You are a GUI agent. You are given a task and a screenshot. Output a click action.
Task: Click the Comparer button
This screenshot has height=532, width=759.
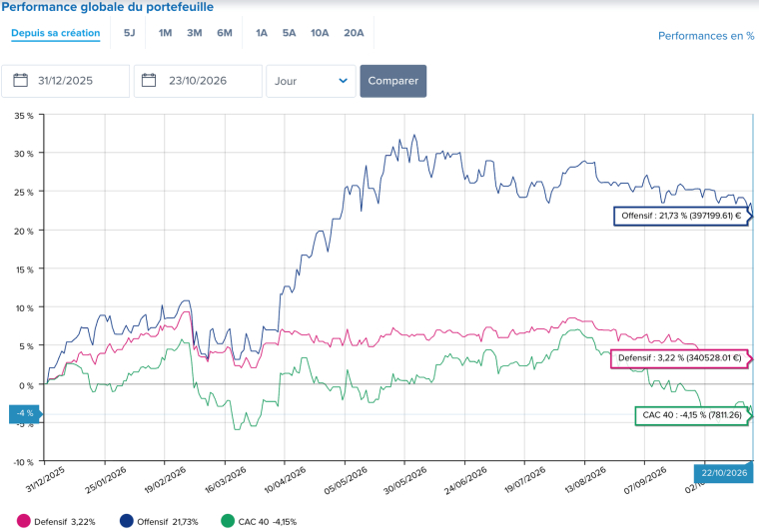(393, 81)
